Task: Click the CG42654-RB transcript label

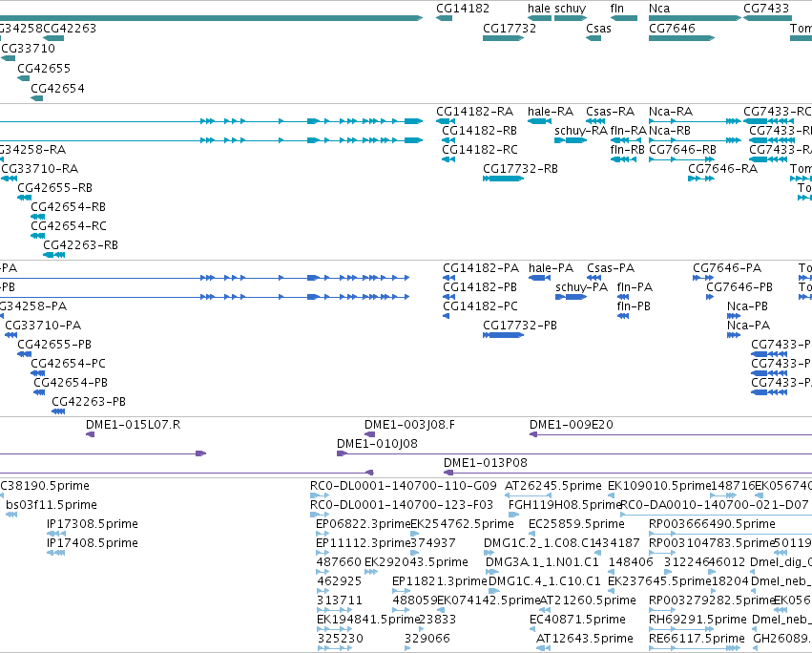Action: coord(69,207)
